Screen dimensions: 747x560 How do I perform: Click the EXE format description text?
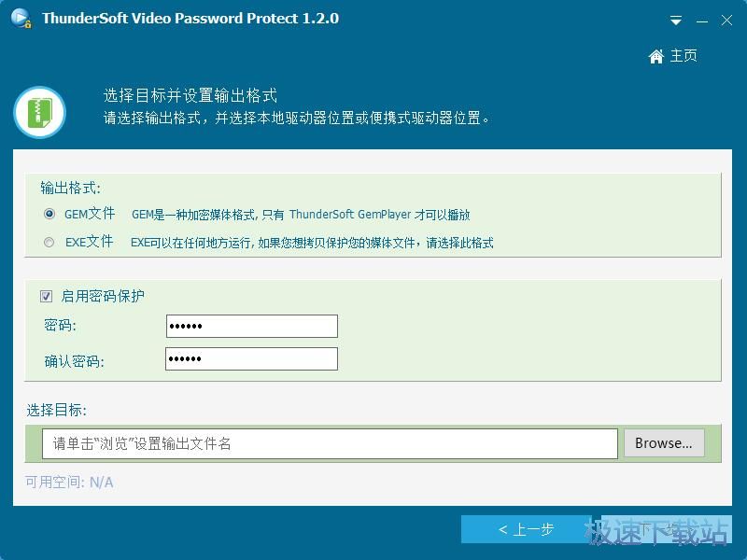tap(312, 243)
